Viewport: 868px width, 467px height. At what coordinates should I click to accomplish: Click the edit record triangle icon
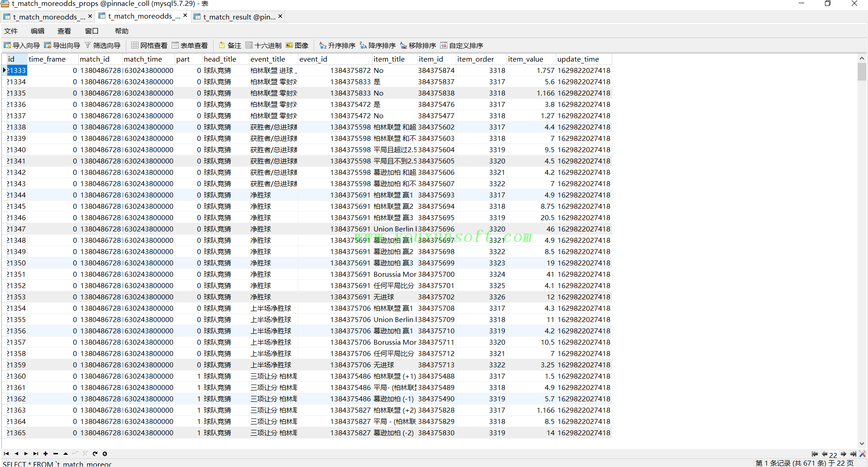coord(66,453)
